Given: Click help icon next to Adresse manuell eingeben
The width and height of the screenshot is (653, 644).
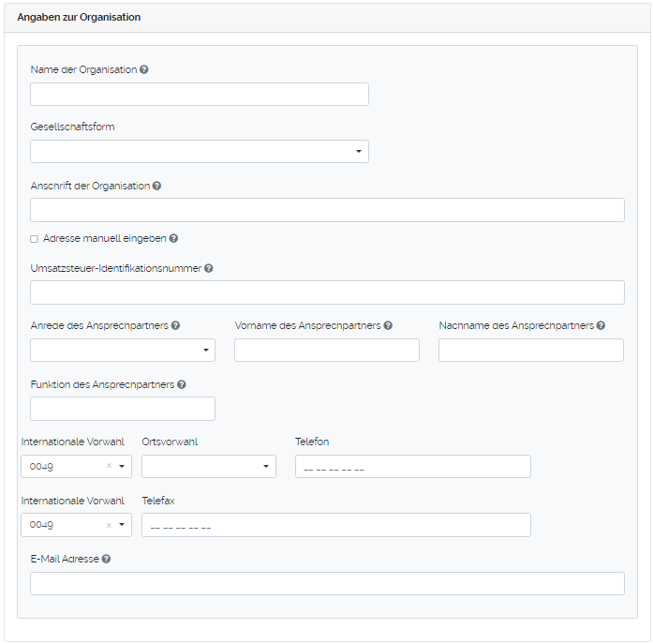Looking at the screenshot, I should point(173,238).
